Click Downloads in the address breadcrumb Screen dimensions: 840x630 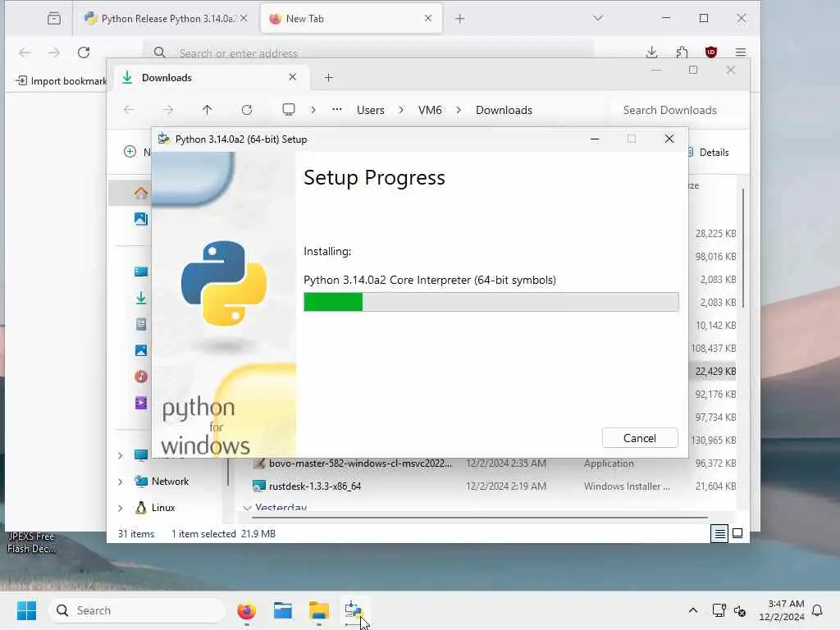coord(504,110)
